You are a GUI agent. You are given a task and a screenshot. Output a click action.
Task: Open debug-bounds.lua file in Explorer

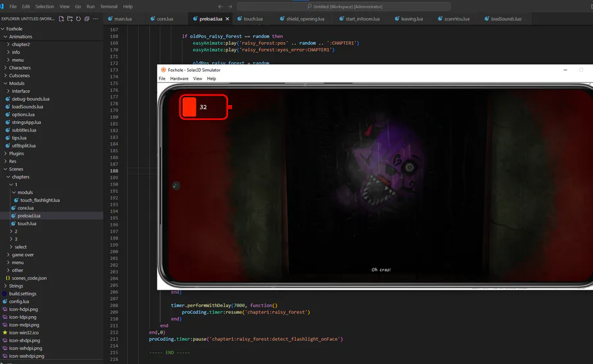30,99
